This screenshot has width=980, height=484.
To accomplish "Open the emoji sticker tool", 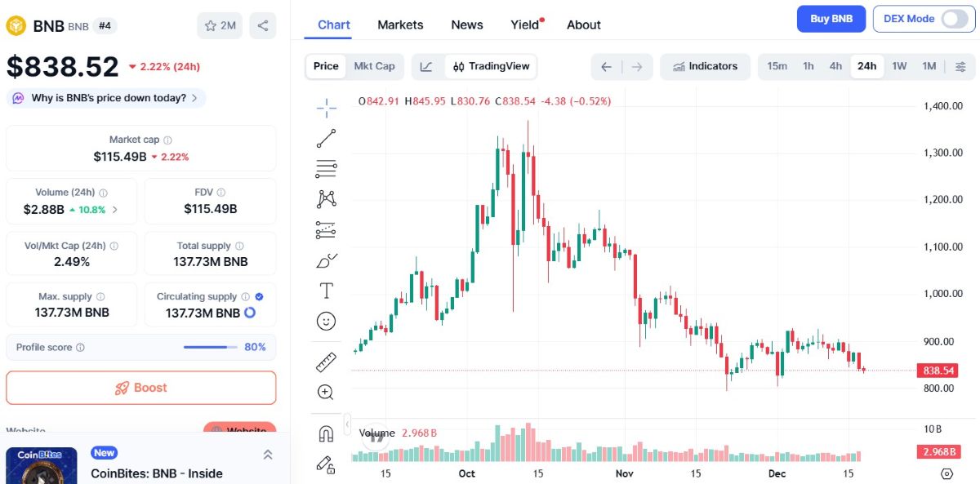I will [x=326, y=321].
